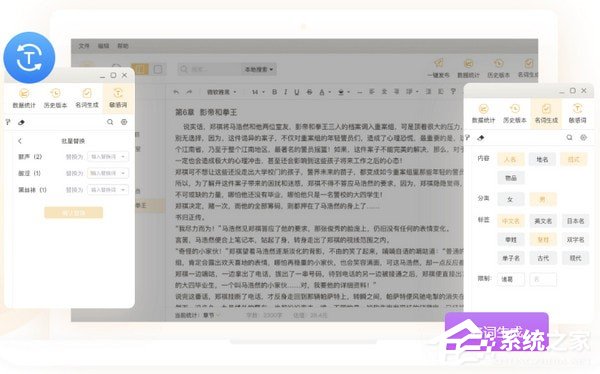The height and width of the screenshot is (374, 600).
Task: Click 一键发布 rocket icon in main toolbar
Action: pyautogui.click(x=438, y=68)
